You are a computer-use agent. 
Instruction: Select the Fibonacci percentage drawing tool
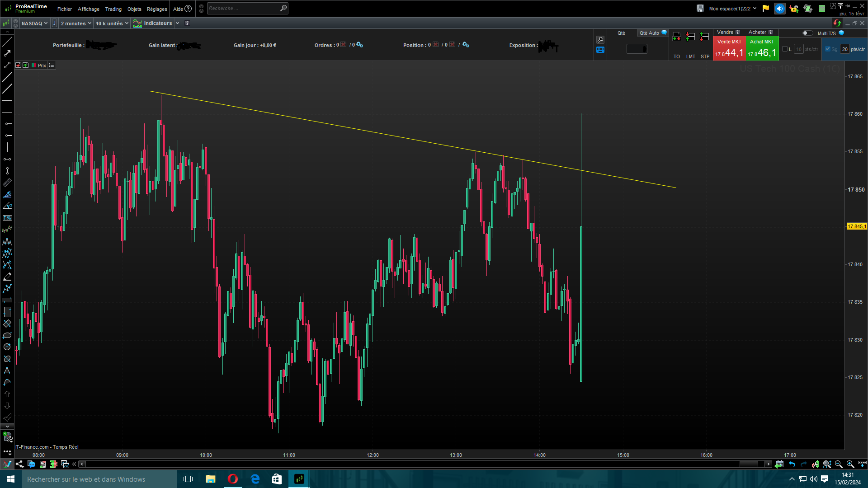[7, 218]
